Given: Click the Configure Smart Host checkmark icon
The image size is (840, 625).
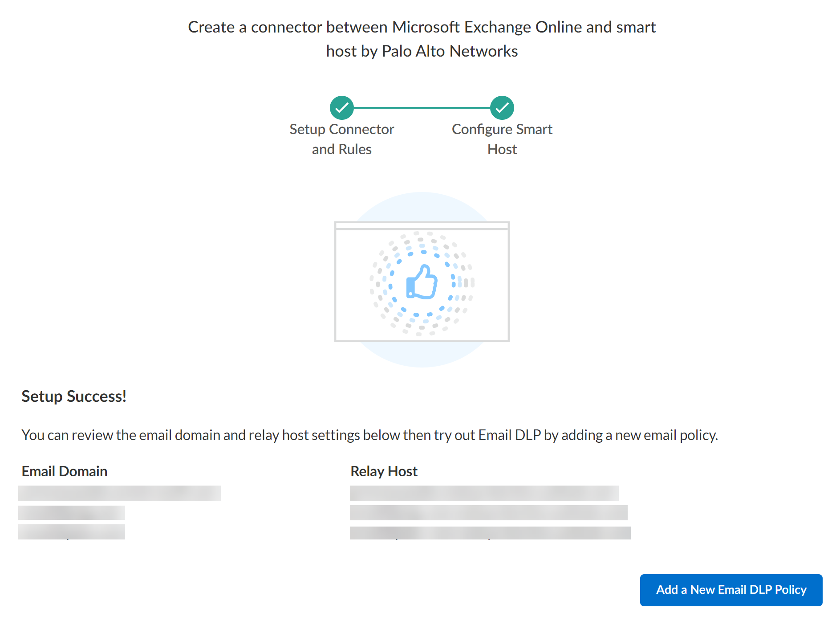Looking at the screenshot, I should [x=502, y=108].
